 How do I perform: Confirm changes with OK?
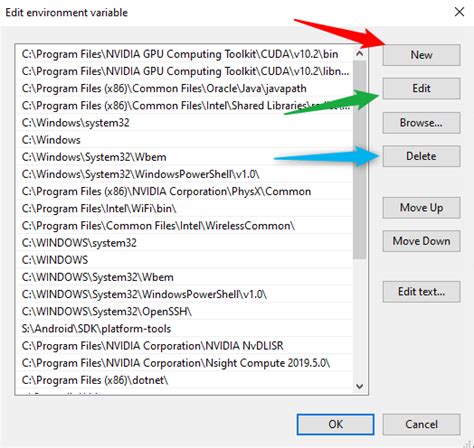point(335,424)
